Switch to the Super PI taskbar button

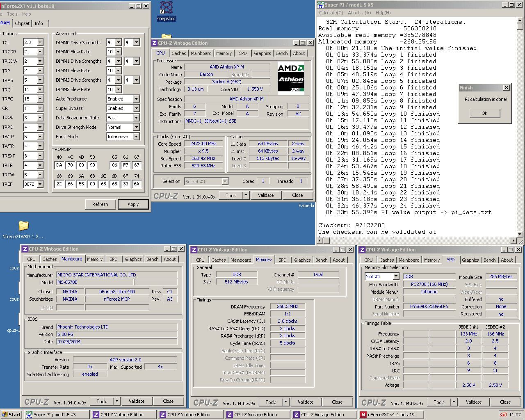(56, 415)
